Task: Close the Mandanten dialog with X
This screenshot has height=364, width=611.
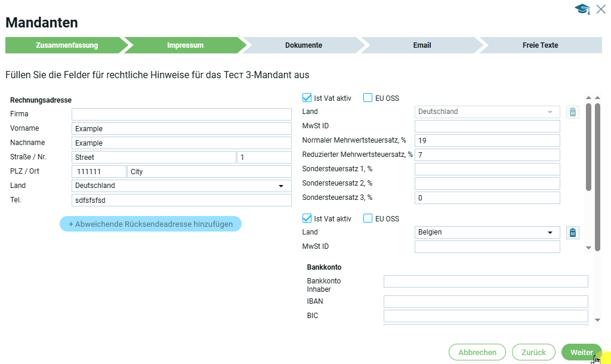Action: coord(601,9)
